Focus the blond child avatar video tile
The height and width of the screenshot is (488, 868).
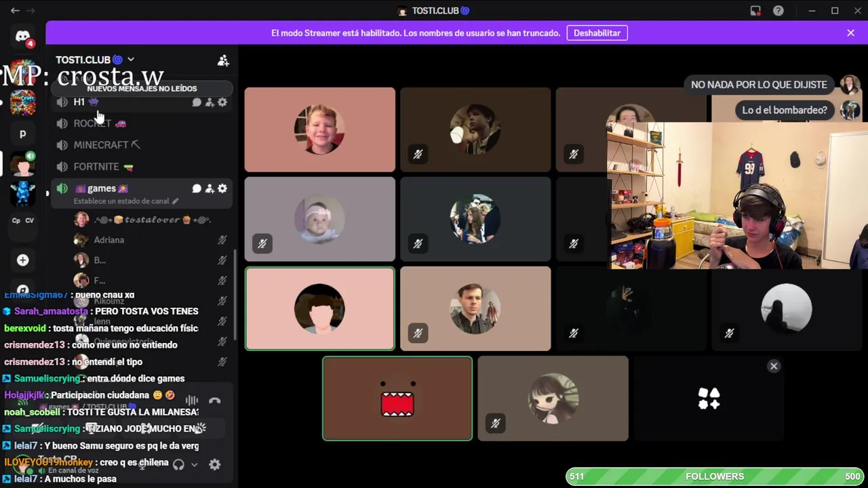pyautogui.click(x=319, y=129)
